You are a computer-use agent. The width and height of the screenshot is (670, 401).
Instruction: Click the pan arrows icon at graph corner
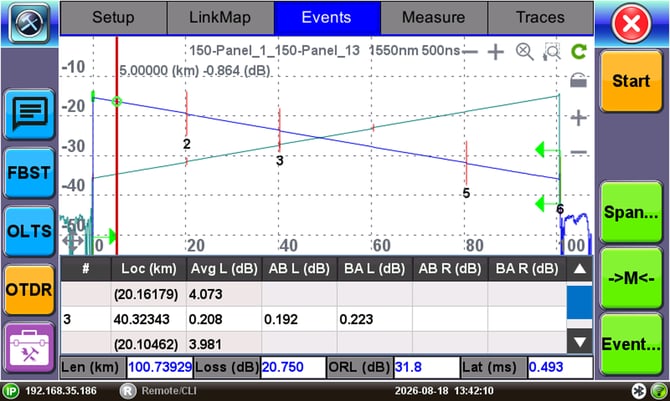[x=73, y=241]
